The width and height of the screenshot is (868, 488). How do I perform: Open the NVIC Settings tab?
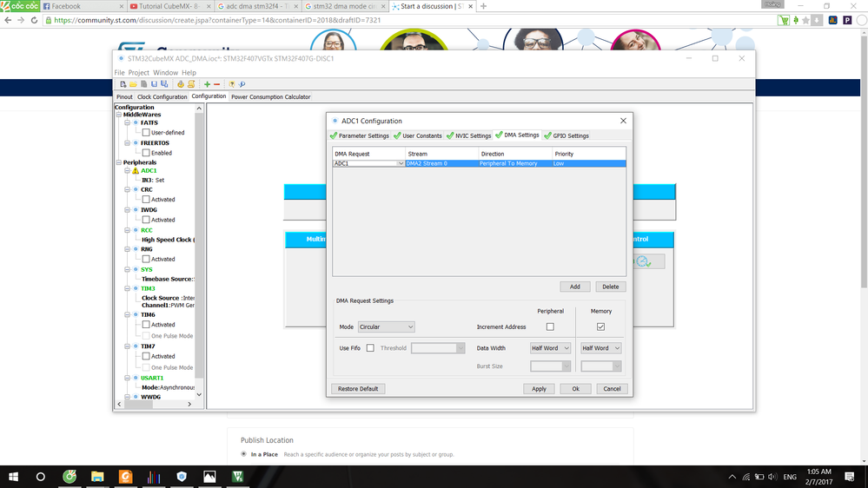(469, 135)
